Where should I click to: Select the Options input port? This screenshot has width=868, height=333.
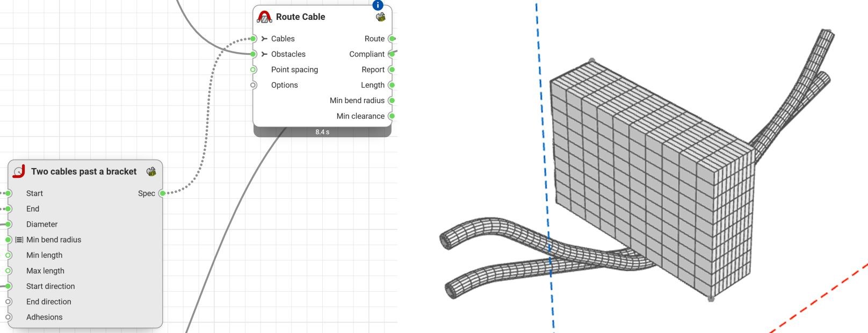pyautogui.click(x=254, y=85)
